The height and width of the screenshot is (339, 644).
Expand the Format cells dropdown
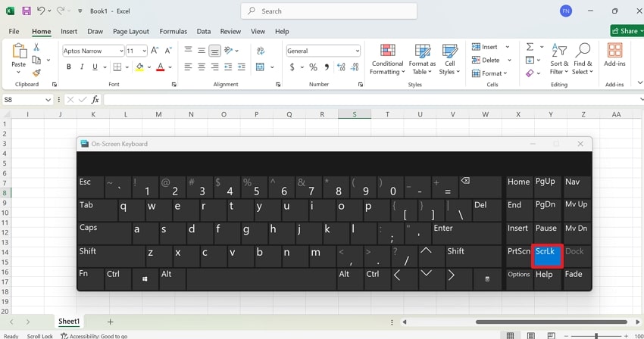[x=505, y=73]
